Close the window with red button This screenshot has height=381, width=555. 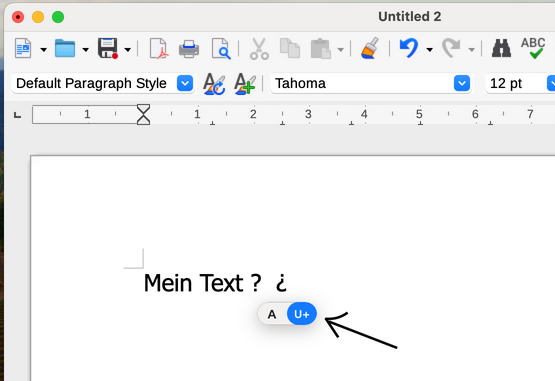coord(18,17)
